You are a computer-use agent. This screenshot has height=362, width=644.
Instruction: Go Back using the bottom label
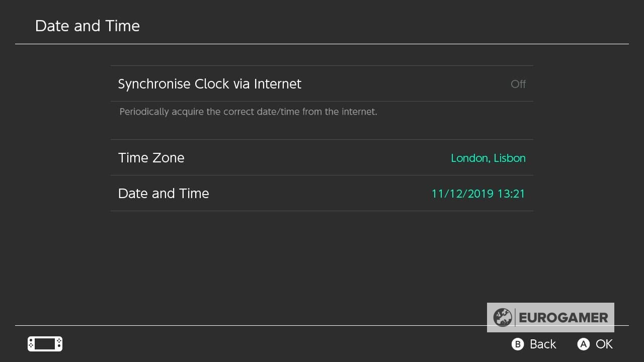[542, 344]
